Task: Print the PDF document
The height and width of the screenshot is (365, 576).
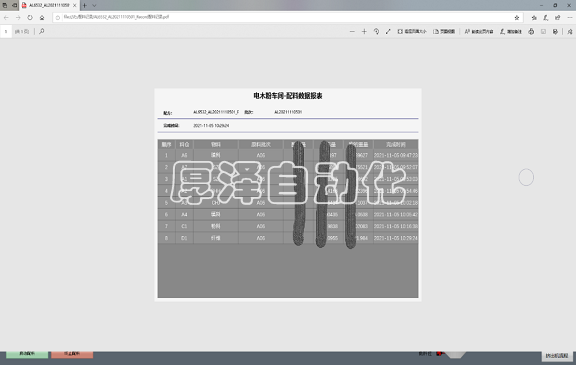Action: pos(531,32)
